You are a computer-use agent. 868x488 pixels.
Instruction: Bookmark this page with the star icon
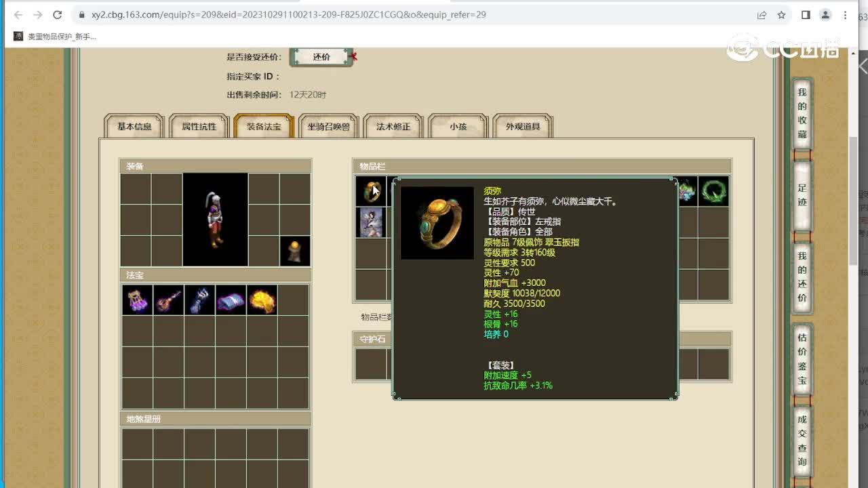click(781, 15)
